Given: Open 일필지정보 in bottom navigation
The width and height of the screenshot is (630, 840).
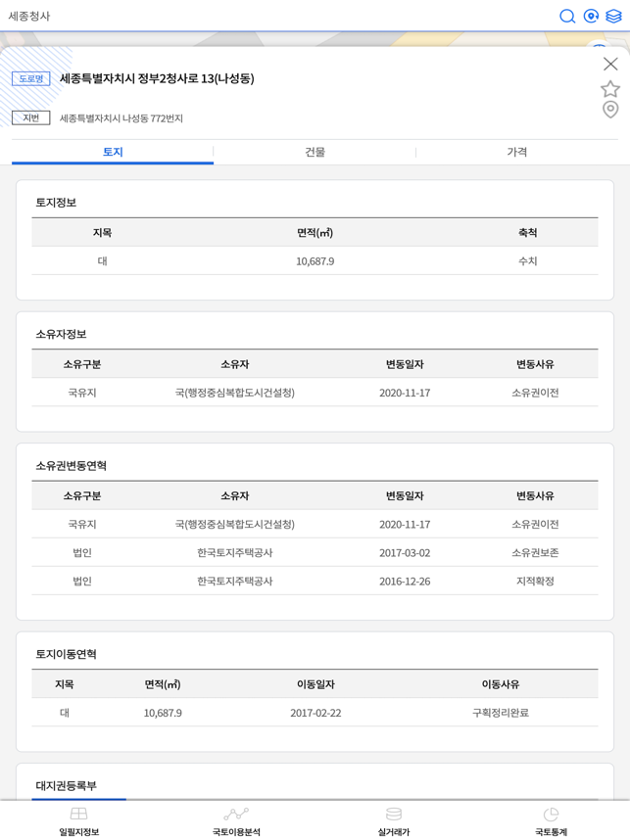Looking at the screenshot, I should click(78, 821).
